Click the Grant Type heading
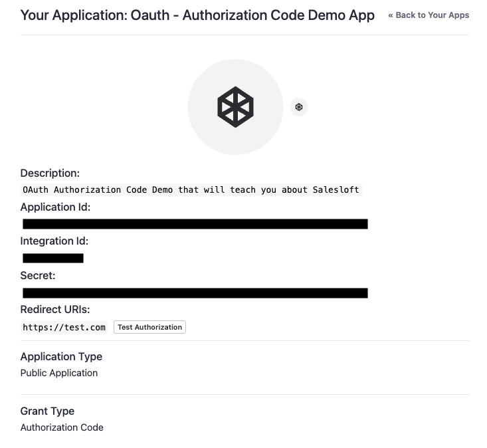Image resolution: width=487 pixels, height=448 pixels. click(x=47, y=411)
